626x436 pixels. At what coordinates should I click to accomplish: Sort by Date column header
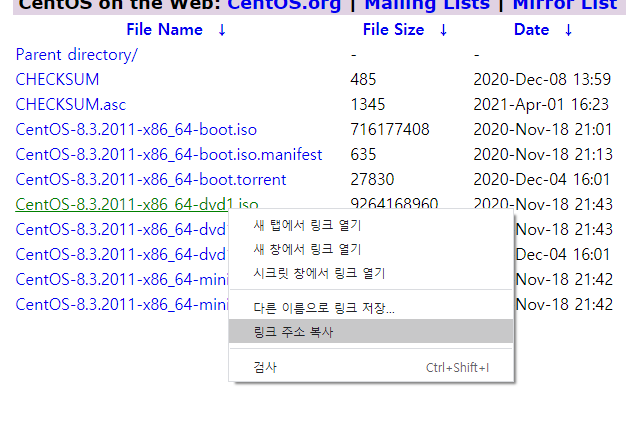click(531, 30)
